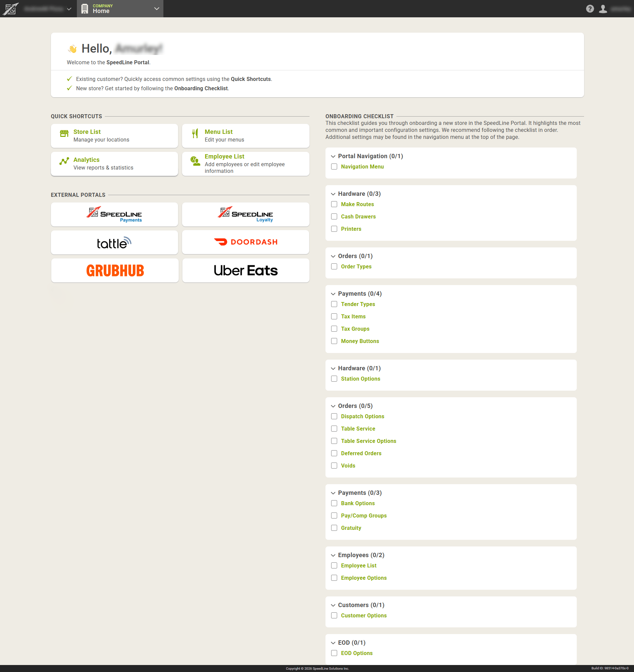
Task: Click the Company building icon
Action: [85, 9]
